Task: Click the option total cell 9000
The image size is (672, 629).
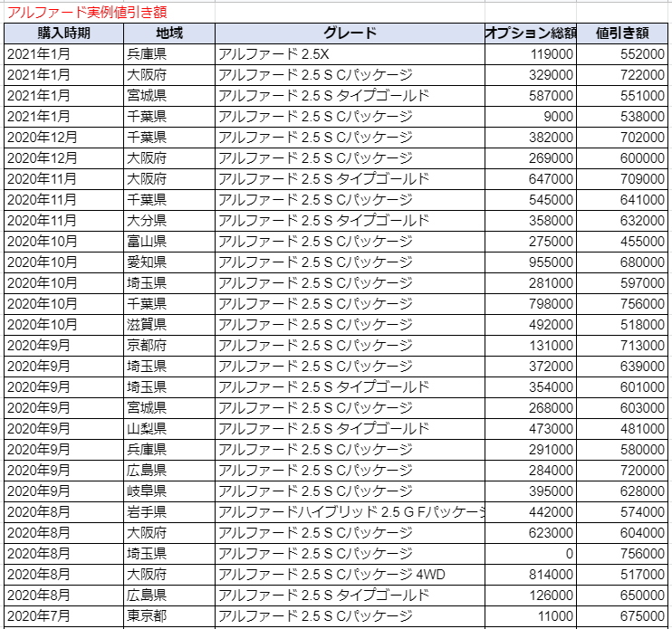Action: pyautogui.click(x=531, y=117)
